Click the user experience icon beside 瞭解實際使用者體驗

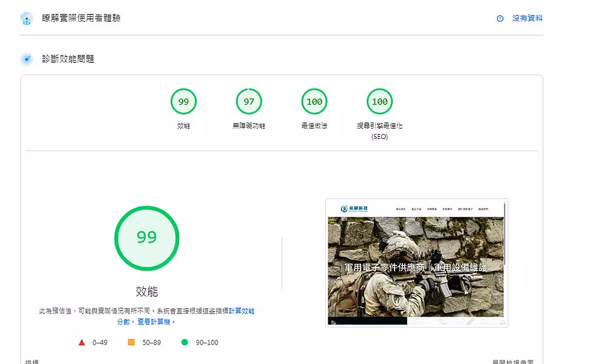click(26, 19)
